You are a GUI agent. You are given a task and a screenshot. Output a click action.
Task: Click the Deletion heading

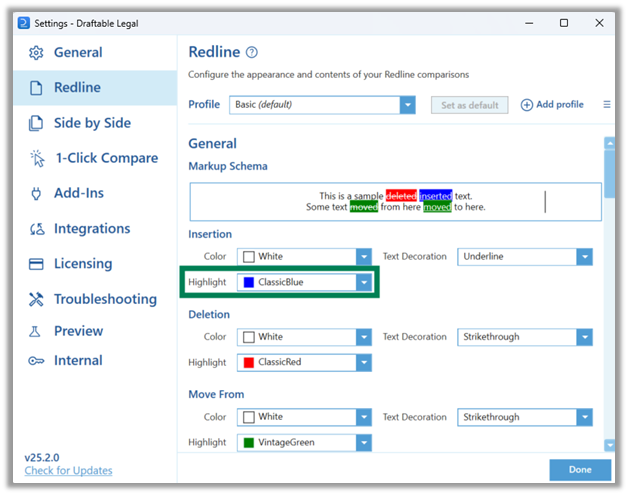209,315
